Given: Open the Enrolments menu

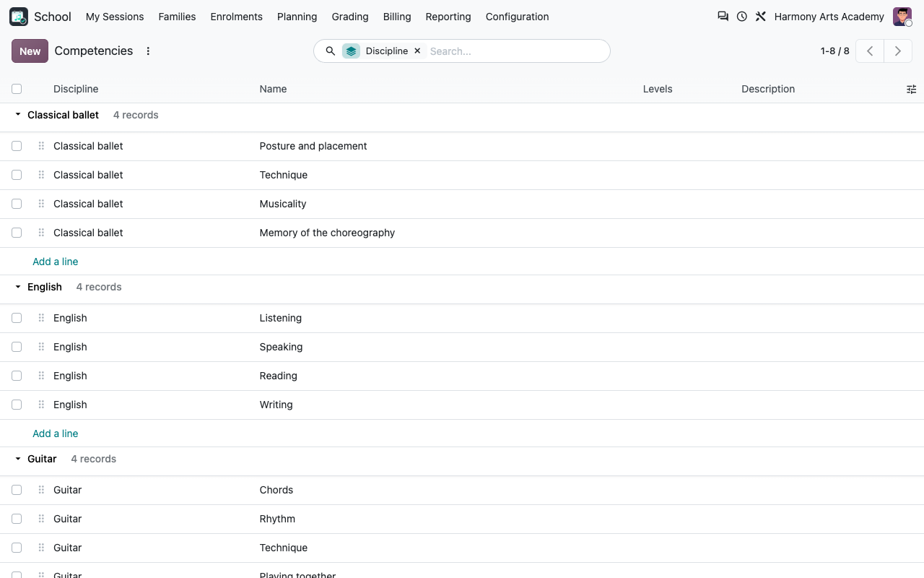Looking at the screenshot, I should point(236,17).
